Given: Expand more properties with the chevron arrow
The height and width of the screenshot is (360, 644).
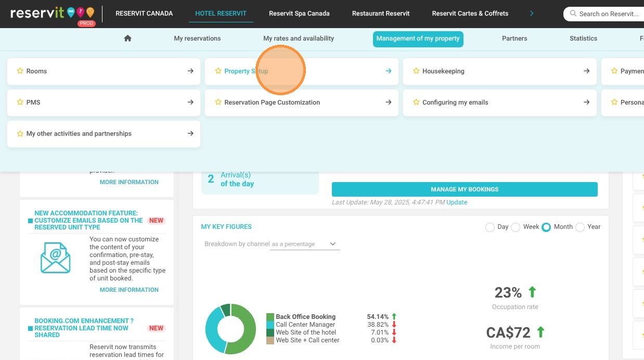Looking at the screenshot, I should click(532, 14).
